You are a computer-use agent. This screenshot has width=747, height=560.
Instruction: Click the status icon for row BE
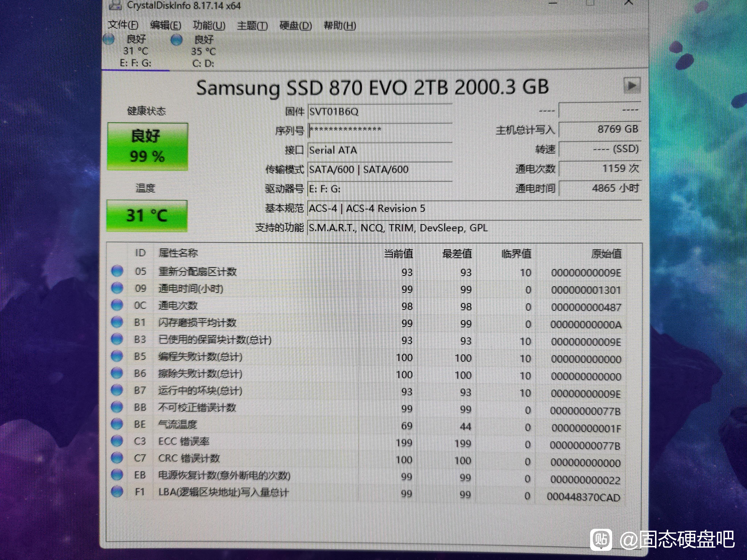coord(117,424)
